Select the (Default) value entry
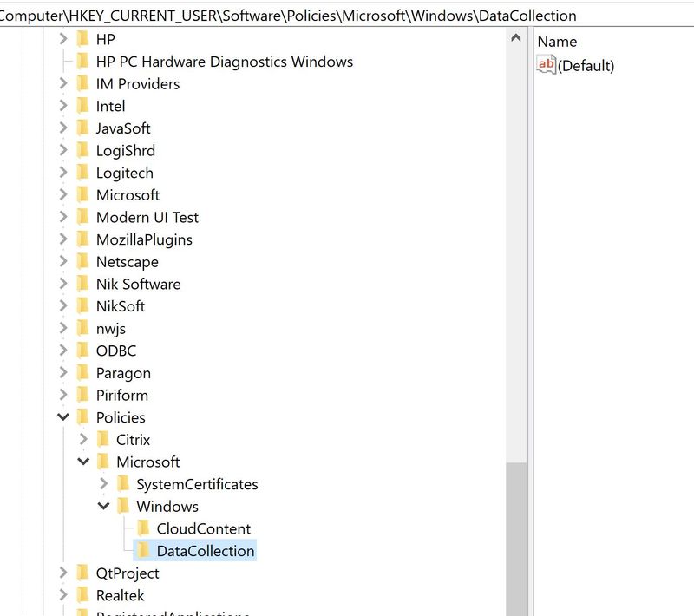This screenshot has height=616, width=694. [586, 65]
